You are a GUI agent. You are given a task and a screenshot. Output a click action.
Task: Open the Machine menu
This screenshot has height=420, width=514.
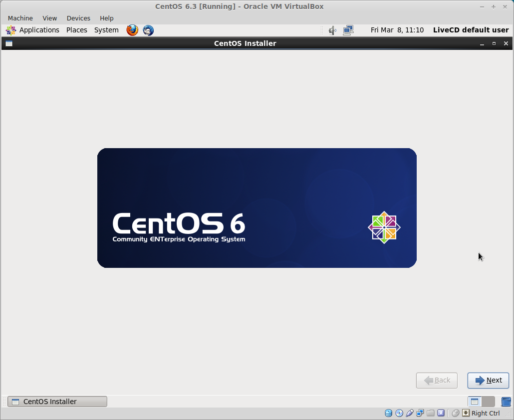(x=20, y=18)
